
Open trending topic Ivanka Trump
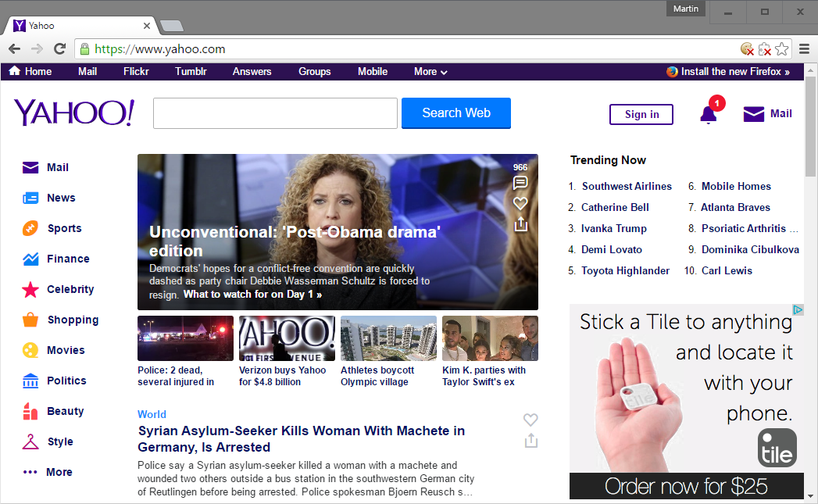[613, 228]
